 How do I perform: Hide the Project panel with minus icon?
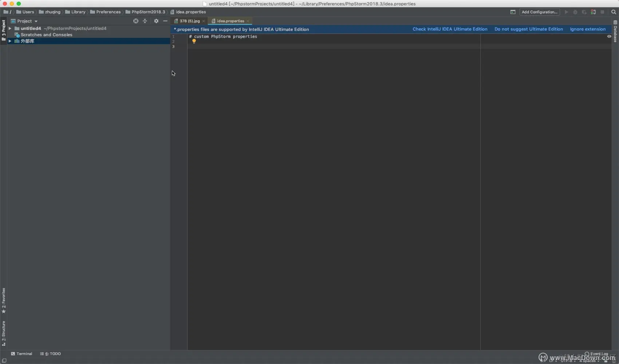165,21
